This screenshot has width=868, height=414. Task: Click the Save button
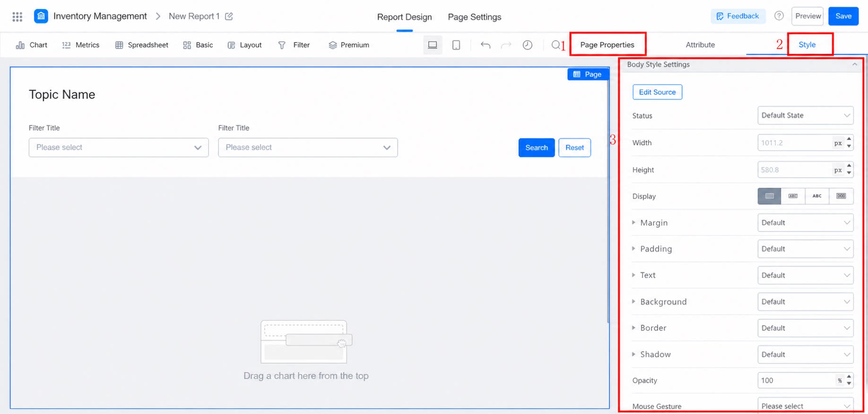click(x=843, y=16)
